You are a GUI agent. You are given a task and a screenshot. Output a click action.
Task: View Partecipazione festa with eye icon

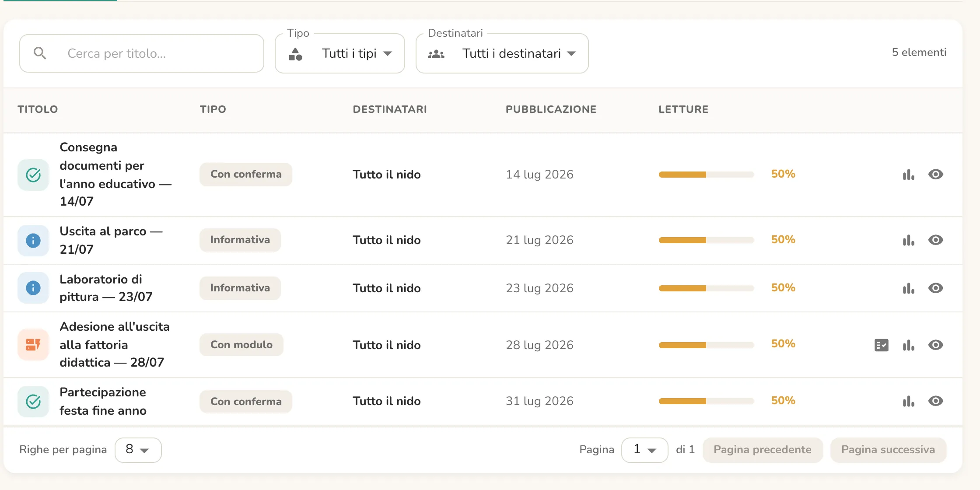point(935,401)
